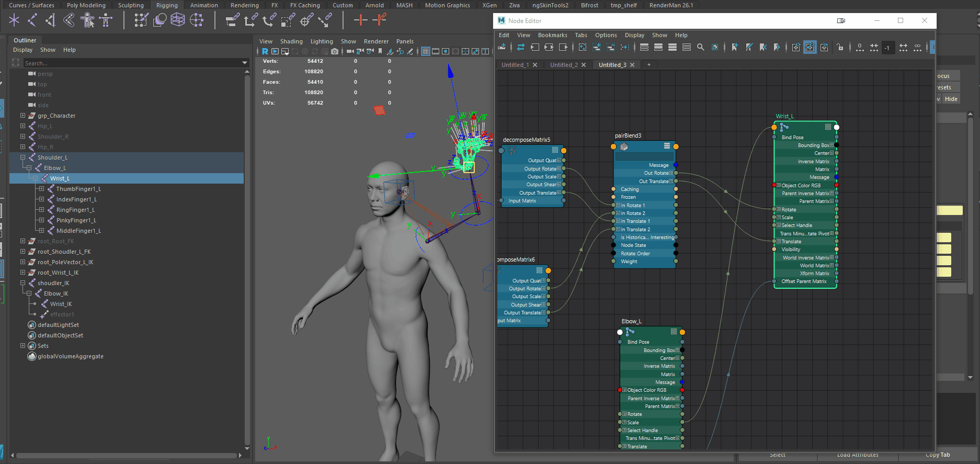Click the Hide button behind the Node Editor

click(x=951, y=99)
